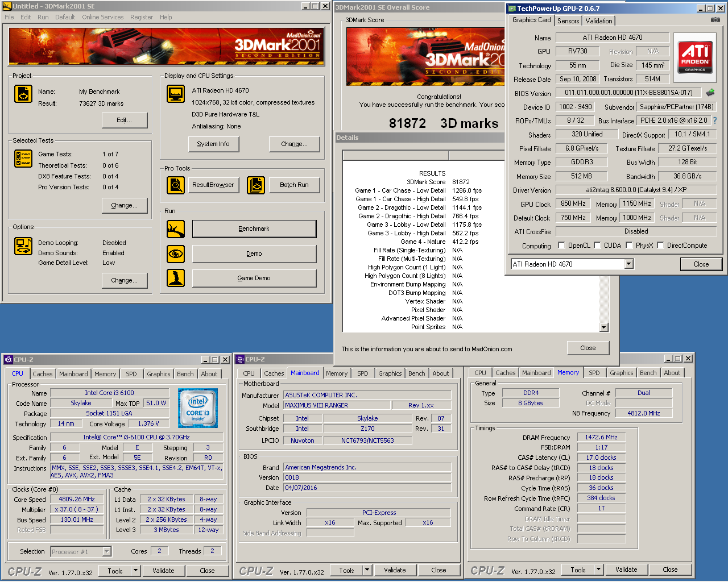Open the Tools dropdown arrow in Memory window
The height and width of the screenshot is (582, 728).
point(598,569)
